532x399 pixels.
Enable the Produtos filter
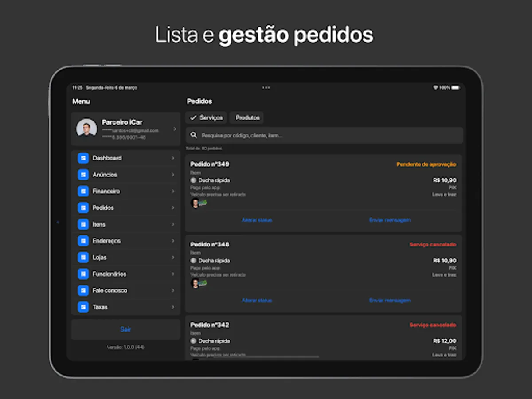click(x=246, y=117)
